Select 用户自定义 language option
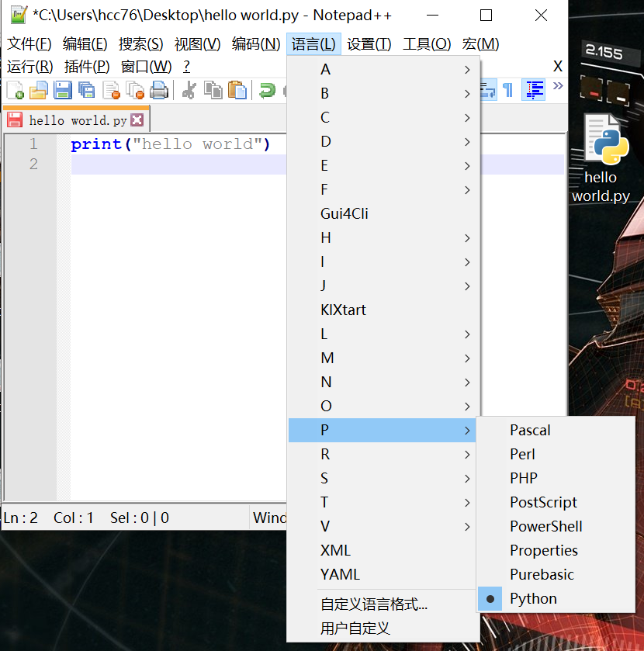The image size is (644, 651). pyautogui.click(x=383, y=628)
